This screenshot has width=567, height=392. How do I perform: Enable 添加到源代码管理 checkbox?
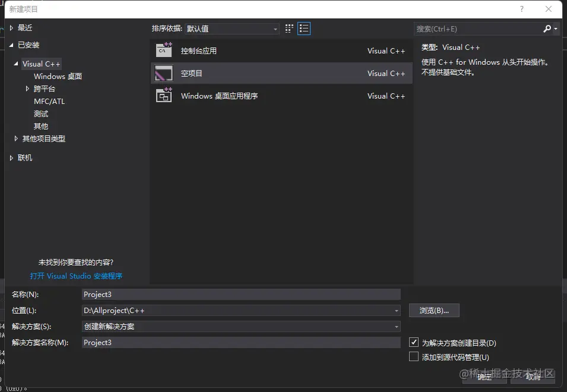pos(414,356)
